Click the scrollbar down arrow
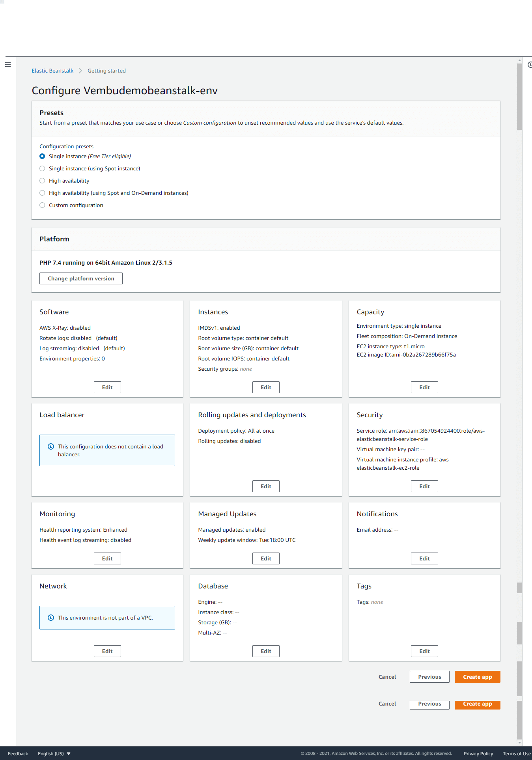 [x=519, y=742]
